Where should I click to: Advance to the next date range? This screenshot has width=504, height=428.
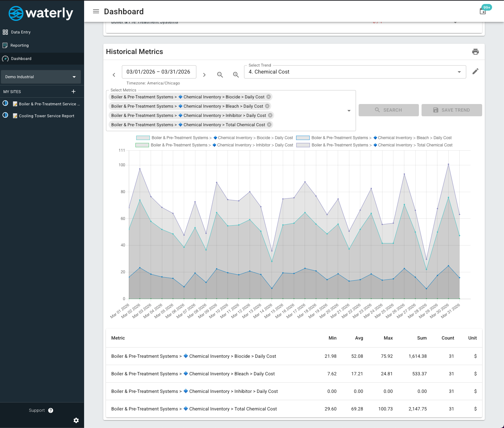pyautogui.click(x=204, y=75)
